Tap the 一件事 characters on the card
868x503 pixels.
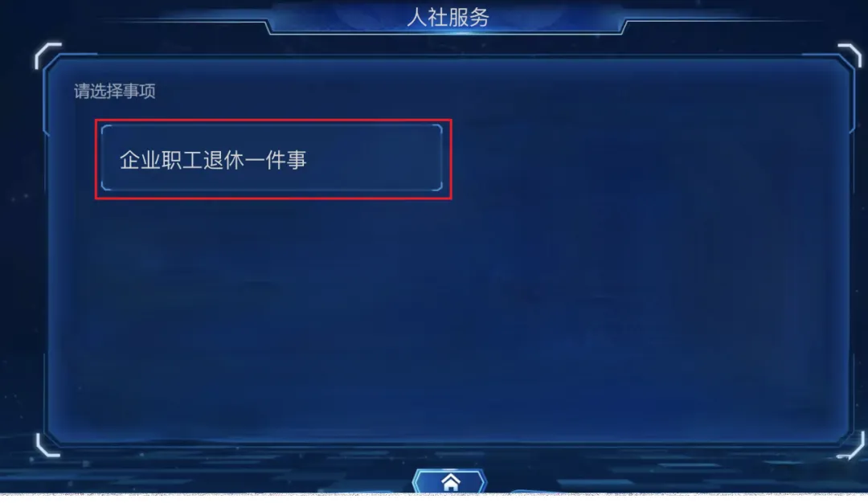click(x=275, y=160)
